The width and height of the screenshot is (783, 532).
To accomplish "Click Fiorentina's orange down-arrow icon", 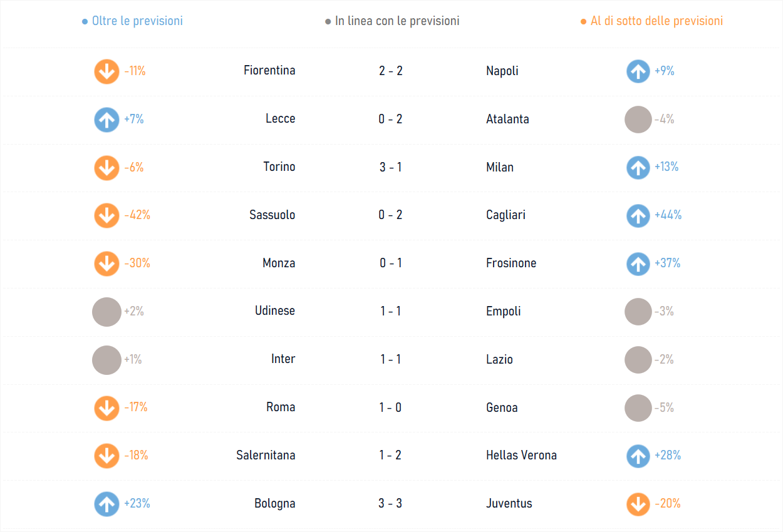I will click(x=106, y=71).
